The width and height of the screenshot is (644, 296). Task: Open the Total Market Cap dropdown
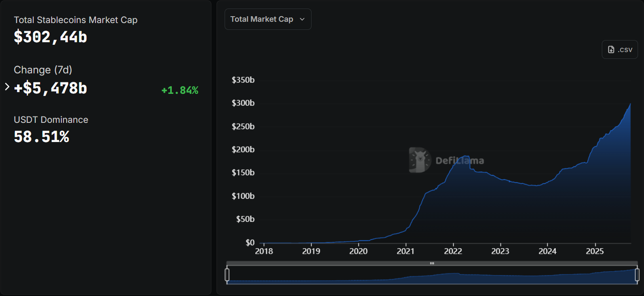click(268, 19)
